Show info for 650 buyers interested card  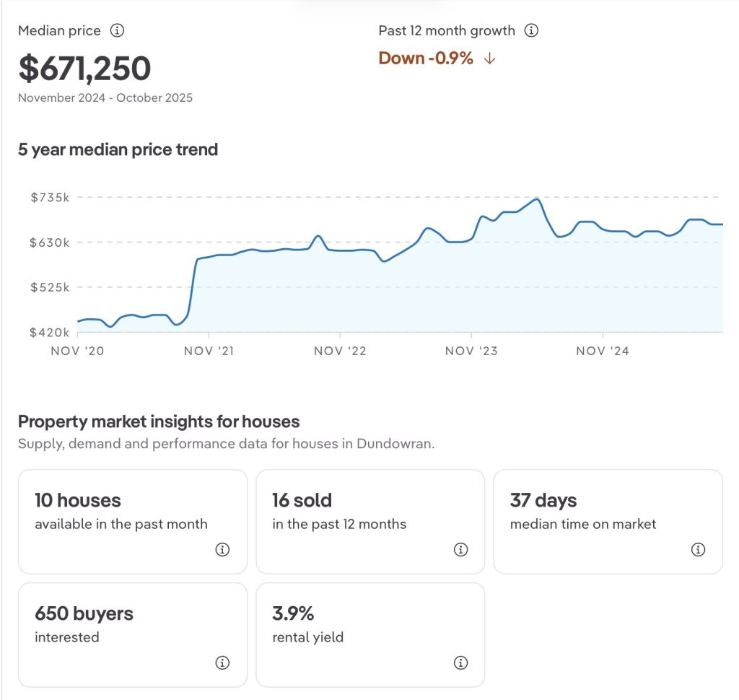(222, 662)
